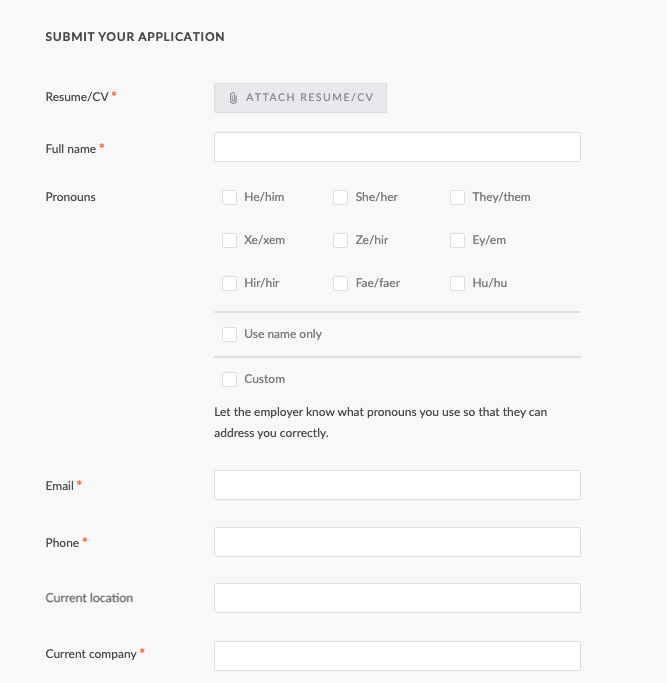
Task: Check the Fae/faer option
Action: pyautogui.click(x=341, y=283)
